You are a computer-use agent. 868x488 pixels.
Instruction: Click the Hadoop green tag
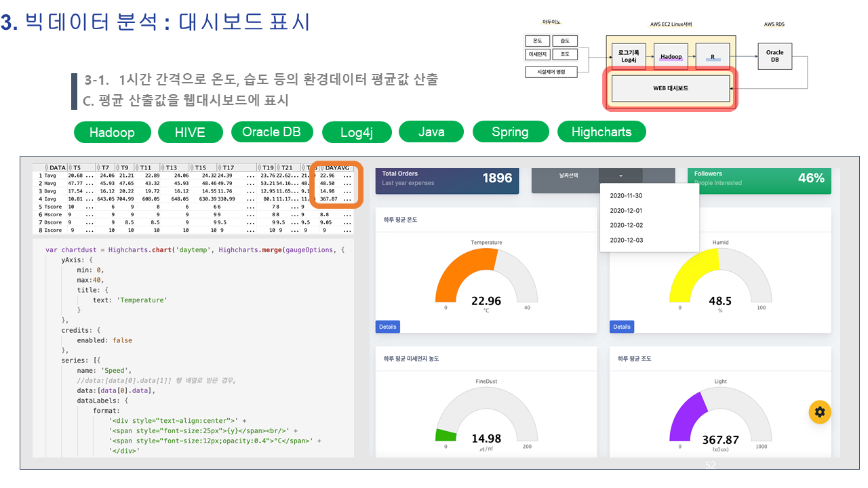click(x=112, y=132)
